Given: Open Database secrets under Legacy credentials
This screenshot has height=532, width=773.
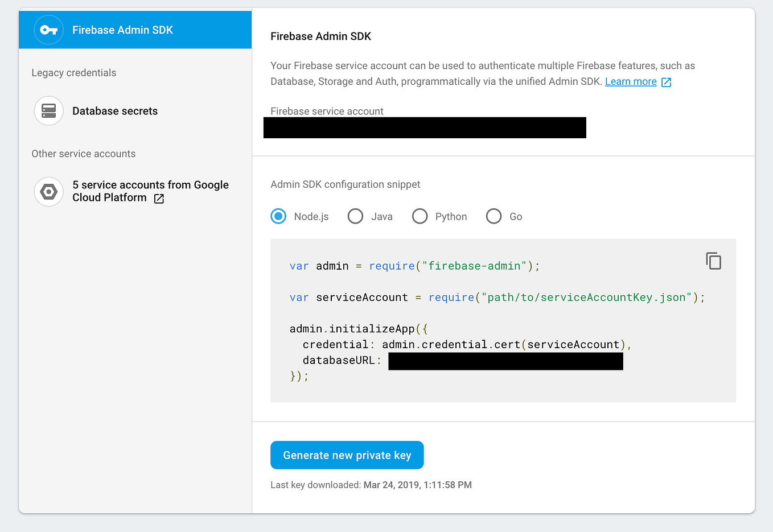Looking at the screenshot, I should pos(114,110).
